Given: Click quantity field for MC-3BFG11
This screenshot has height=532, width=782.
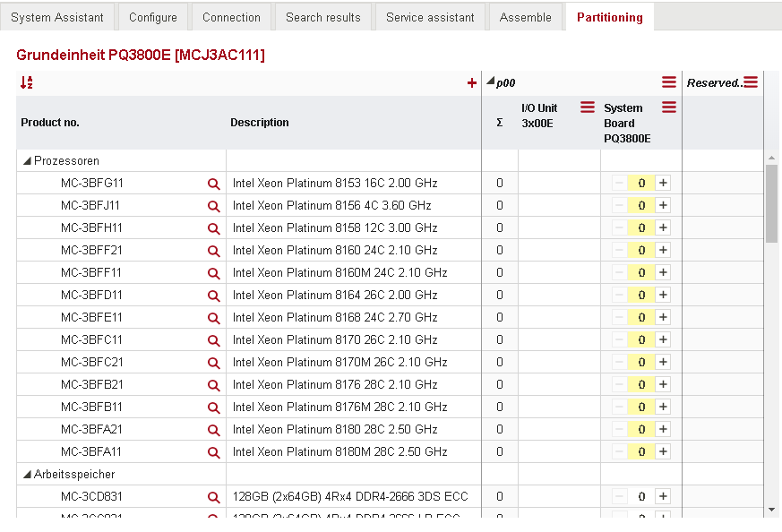Looking at the screenshot, I should [x=641, y=183].
